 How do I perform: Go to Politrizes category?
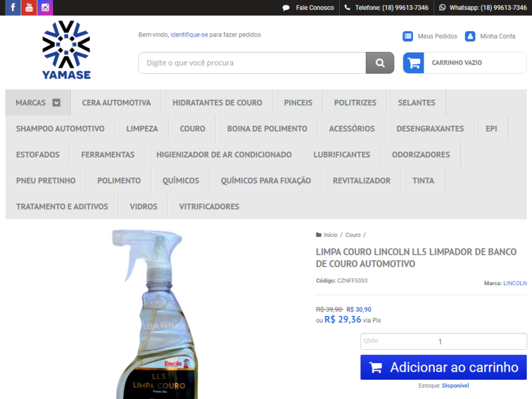tap(355, 103)
